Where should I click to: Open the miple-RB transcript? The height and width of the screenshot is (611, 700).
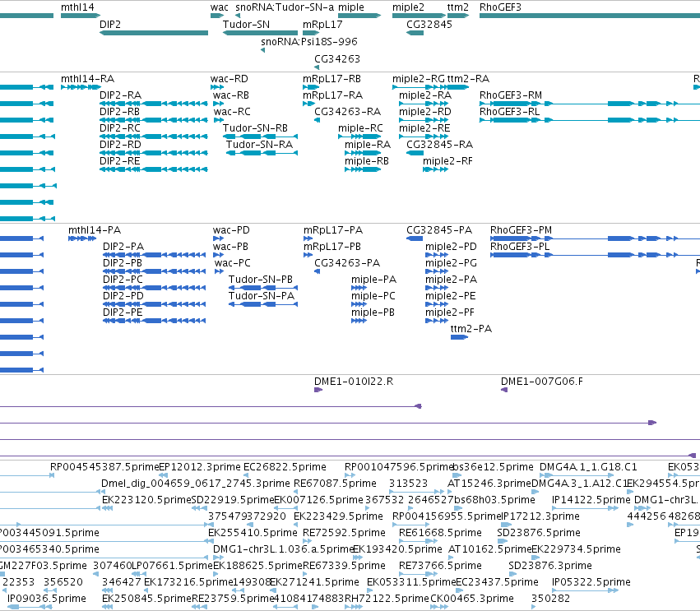[363, 169]
